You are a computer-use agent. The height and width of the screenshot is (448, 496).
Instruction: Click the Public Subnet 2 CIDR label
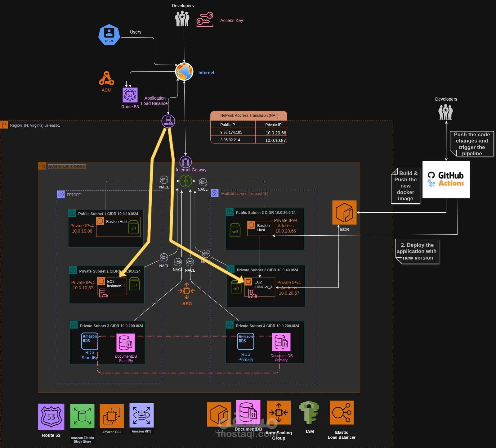click(266, 213)
